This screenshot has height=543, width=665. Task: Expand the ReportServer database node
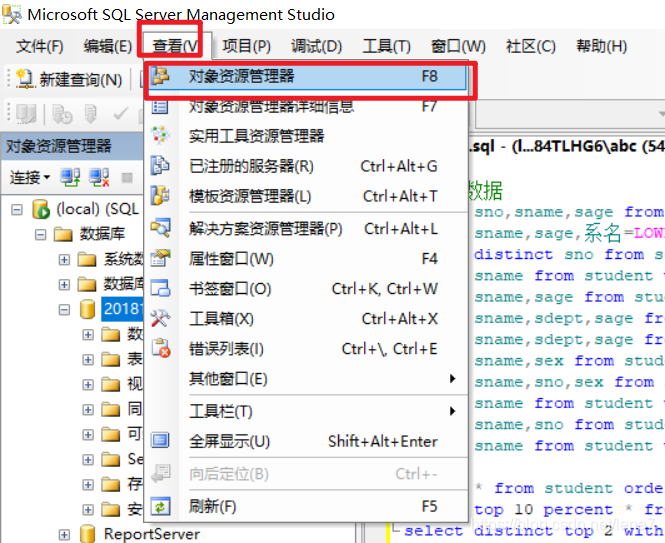point(64,535)
